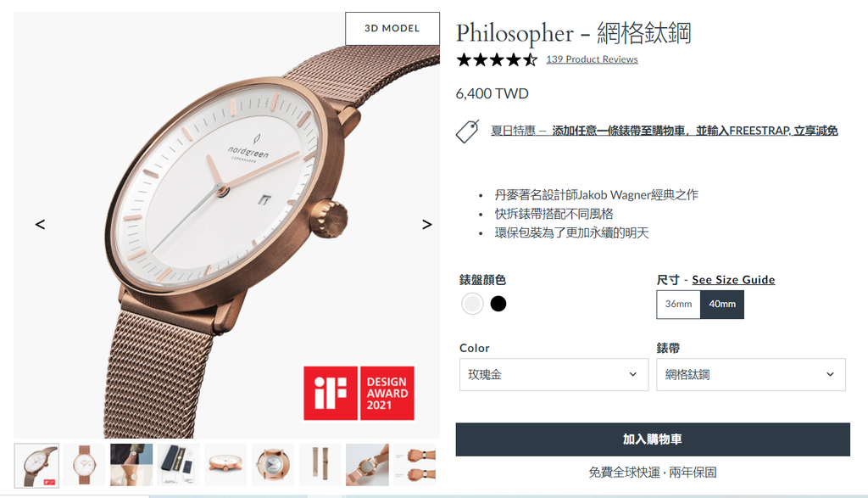Open the See Size Guide link

coord(733,280)
